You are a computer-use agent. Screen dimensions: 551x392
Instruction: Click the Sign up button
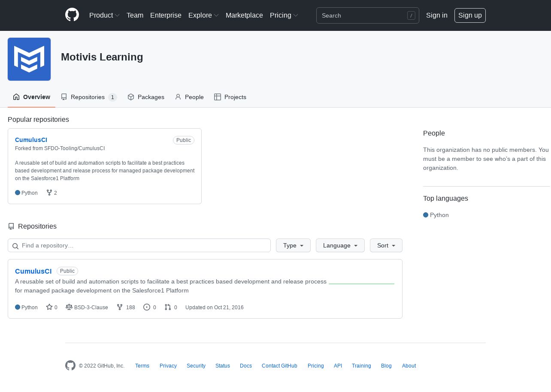[x=470, y=15]
